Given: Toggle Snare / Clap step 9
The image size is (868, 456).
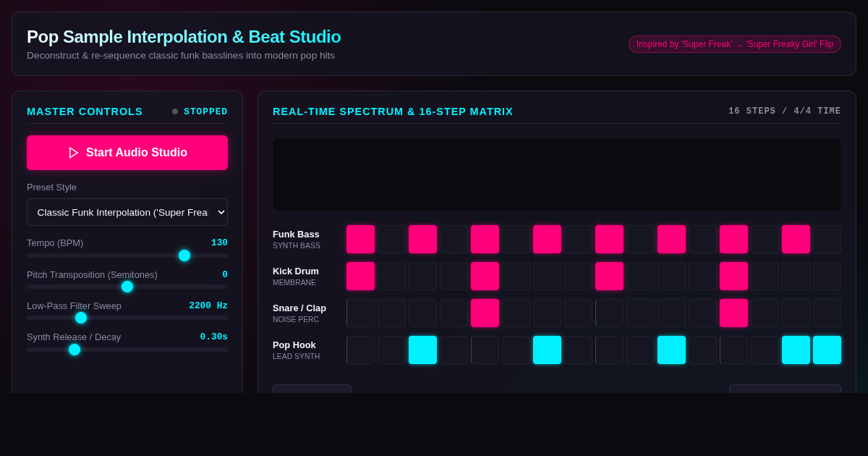Looking at the screenshot, I should 609,313.
